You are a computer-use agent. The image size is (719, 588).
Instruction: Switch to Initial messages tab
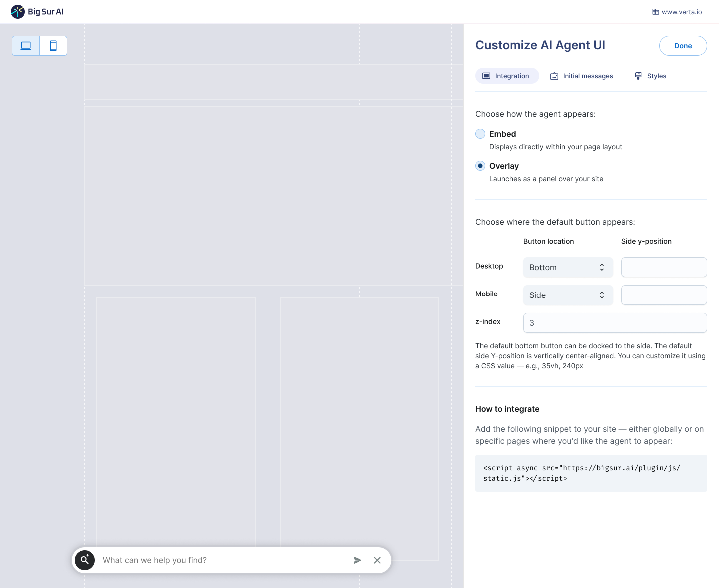[x=582, y=76]
